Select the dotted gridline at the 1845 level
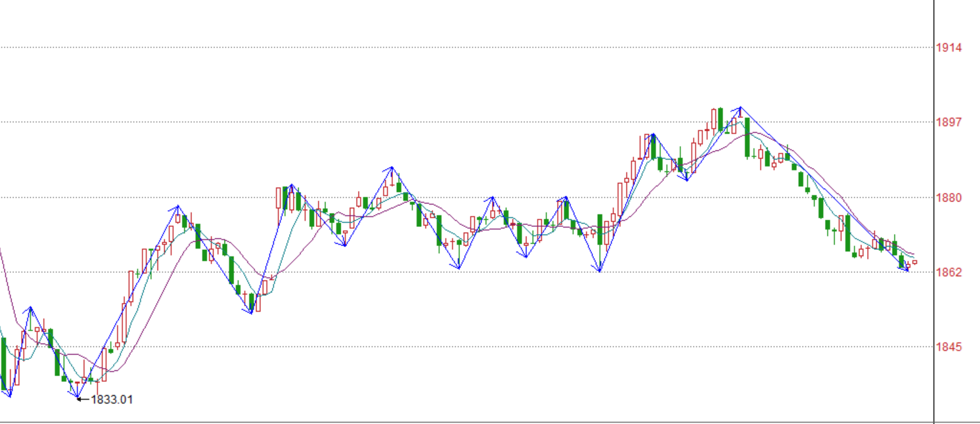The image size is (980, 424). [x=447, y=347]
